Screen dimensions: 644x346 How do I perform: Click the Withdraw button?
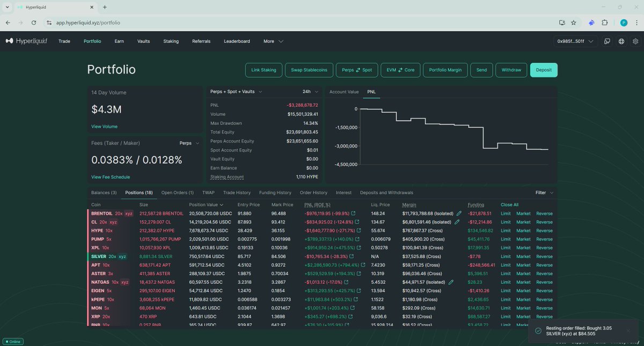pos(511,70)
